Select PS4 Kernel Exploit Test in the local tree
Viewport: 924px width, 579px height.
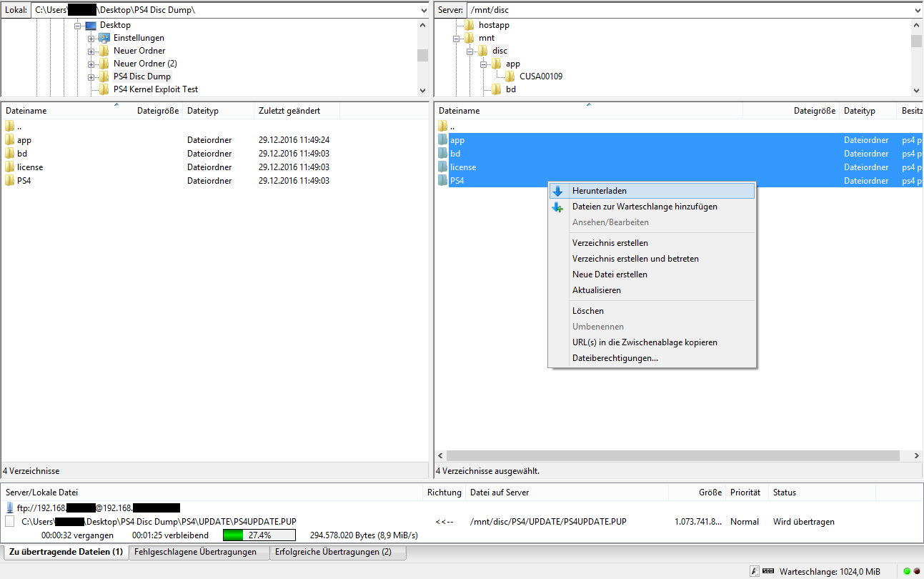tap(156, 89)
